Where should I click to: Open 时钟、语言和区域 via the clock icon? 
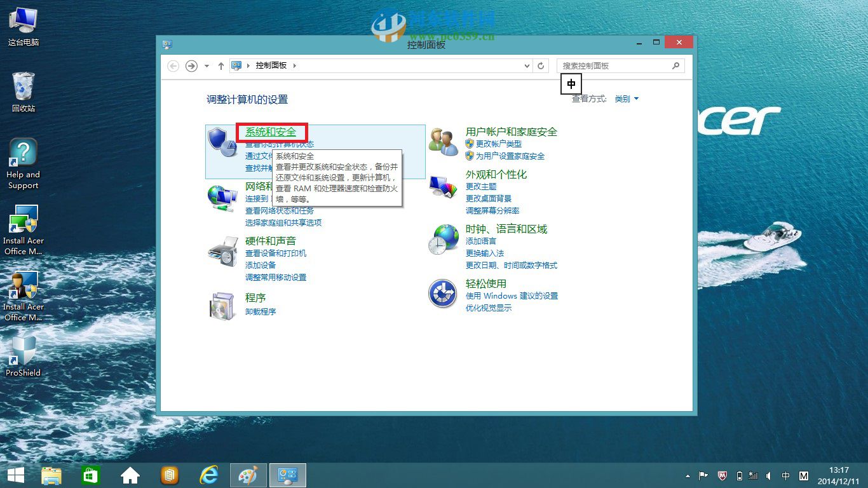click(443, 240)
